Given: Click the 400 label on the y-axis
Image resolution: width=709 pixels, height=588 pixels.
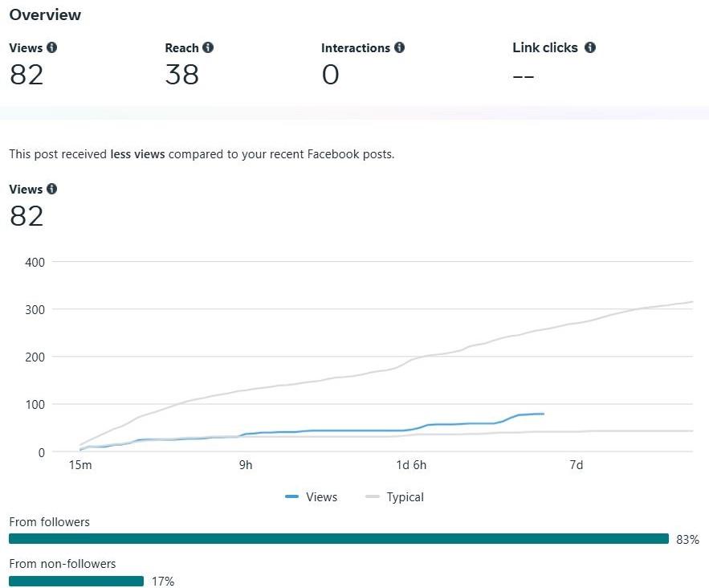Looking at the screenshot, I should click(35, 262).
